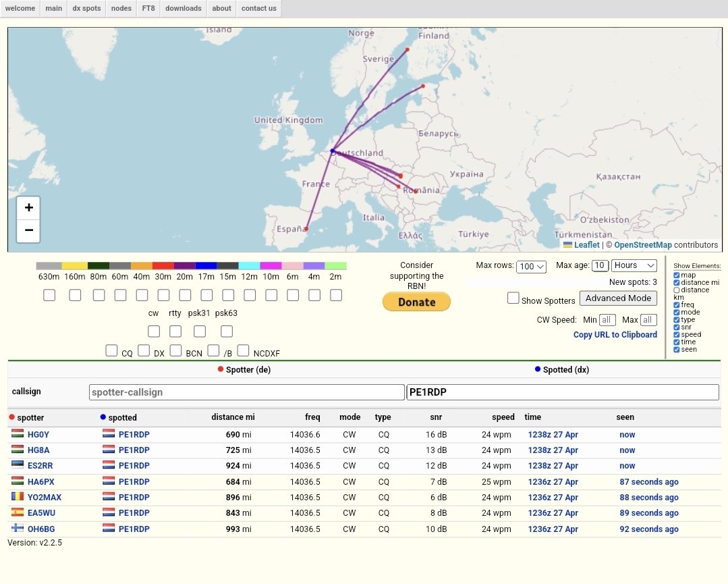Check the cw mode filter box
Screen dimensions: 728x584
point(154,331)
